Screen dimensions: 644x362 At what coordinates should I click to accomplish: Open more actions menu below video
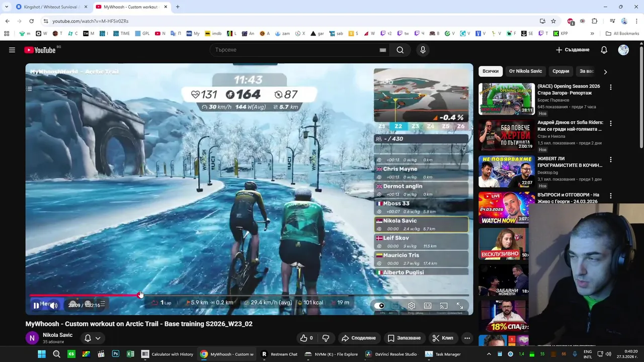(467, 338)
